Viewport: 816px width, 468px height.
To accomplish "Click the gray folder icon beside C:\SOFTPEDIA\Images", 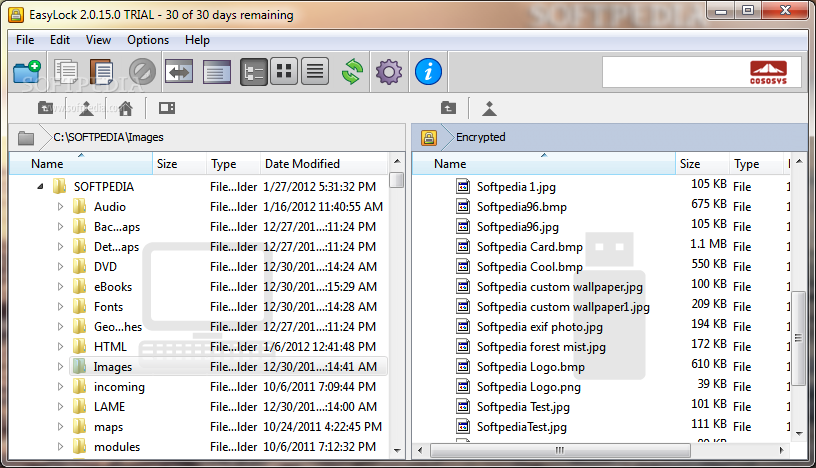I will click(x=26, y=138).
